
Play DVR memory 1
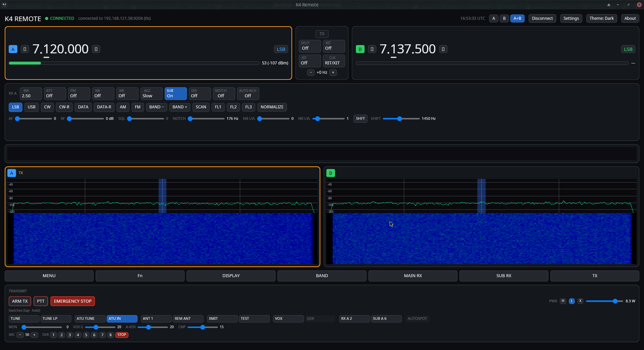53,335
